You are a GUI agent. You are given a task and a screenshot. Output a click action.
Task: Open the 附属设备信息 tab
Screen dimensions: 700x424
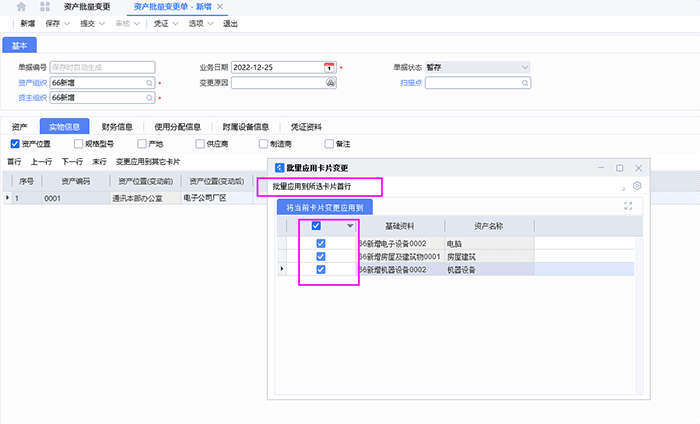tap(246, 127)
